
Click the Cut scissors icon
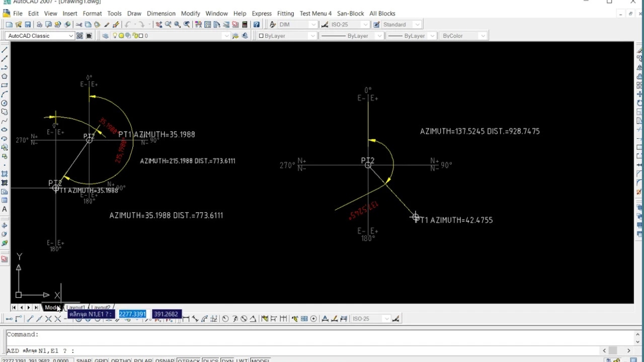pos(78,25)
